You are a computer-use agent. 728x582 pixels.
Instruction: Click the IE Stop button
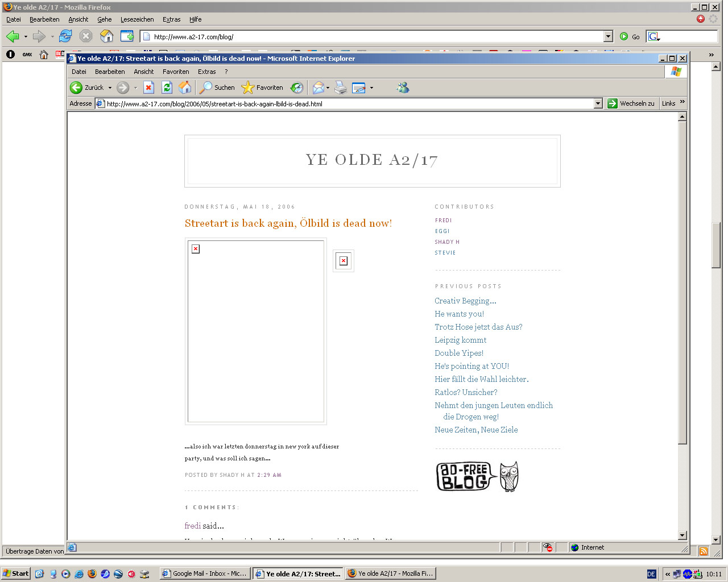pos(148,88)
